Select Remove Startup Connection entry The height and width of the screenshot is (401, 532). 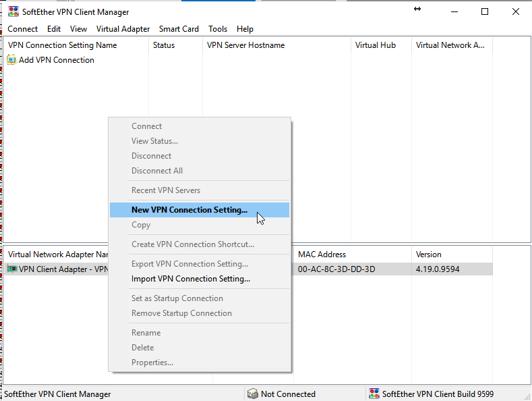click(200, 313)
